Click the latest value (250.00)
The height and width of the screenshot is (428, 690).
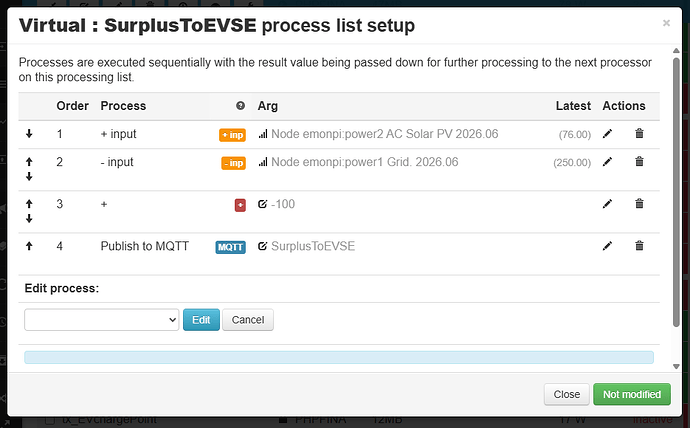(x=572, y=163)
